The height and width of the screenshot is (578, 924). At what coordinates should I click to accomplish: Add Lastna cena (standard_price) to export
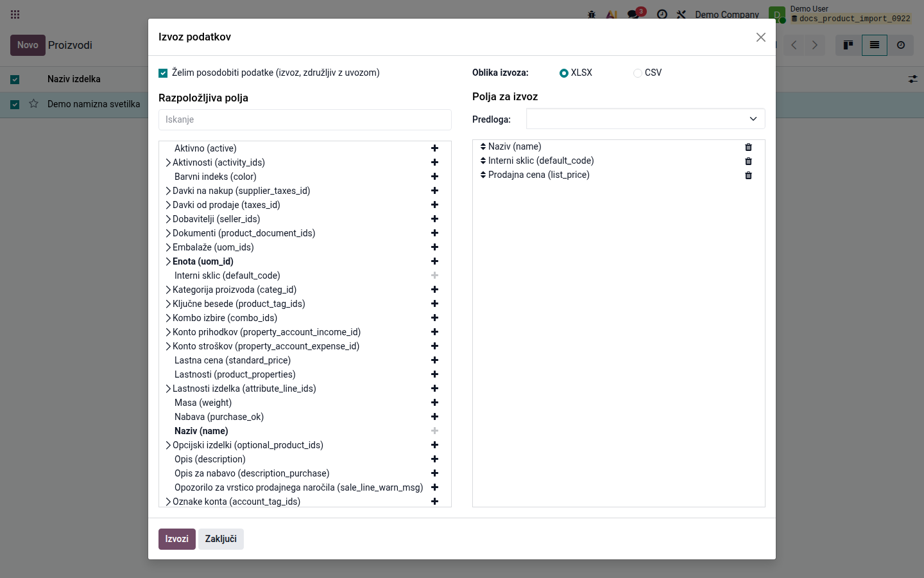[434, 360]
